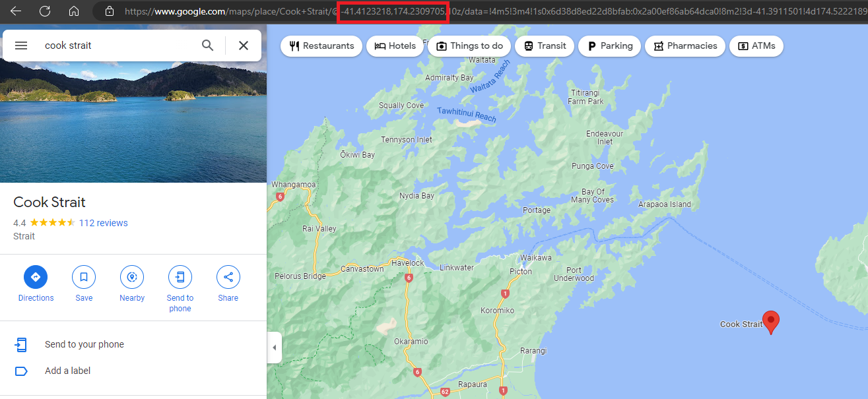
Task: Go back in the browser
Action: [16, 11]
